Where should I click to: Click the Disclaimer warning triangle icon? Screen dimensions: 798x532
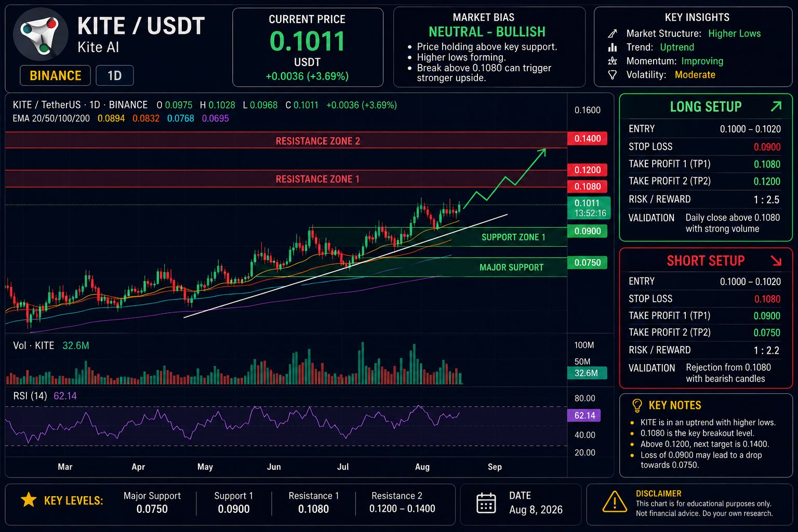[x=615, y=502]
